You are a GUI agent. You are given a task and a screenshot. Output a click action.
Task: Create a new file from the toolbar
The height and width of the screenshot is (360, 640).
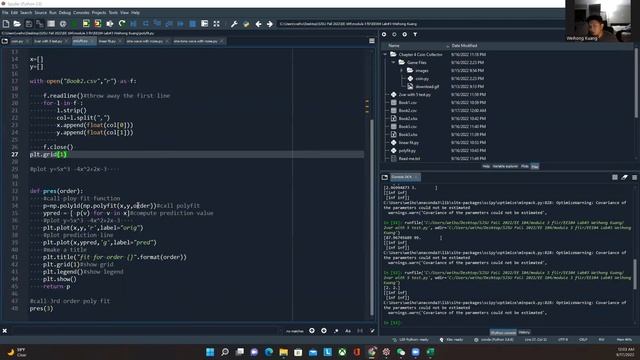click(6, 24)
